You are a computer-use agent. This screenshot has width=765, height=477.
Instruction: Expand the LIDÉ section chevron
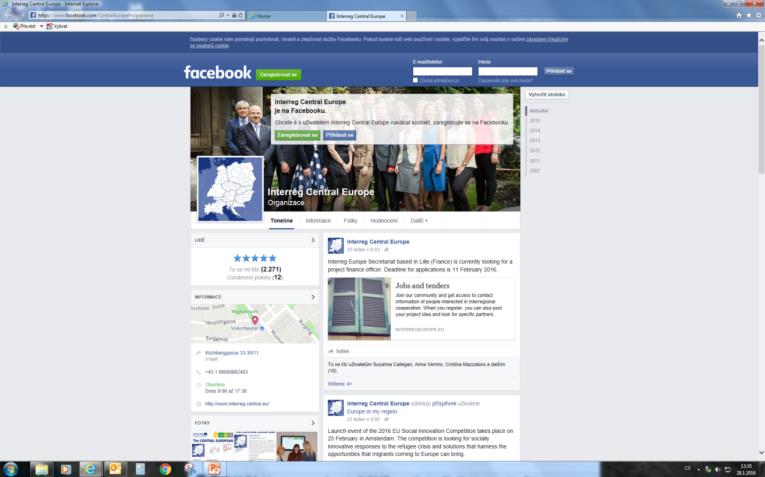click(x=313, y=240)
